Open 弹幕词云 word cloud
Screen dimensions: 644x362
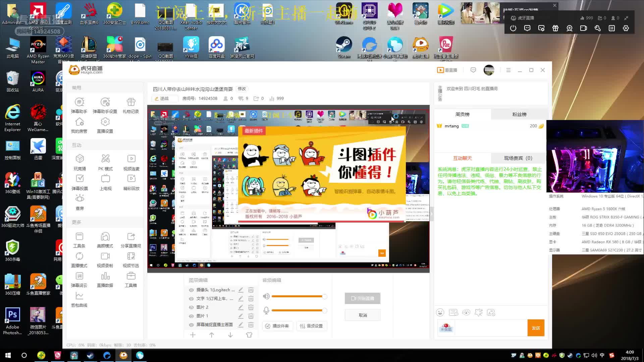click(79, 280)
